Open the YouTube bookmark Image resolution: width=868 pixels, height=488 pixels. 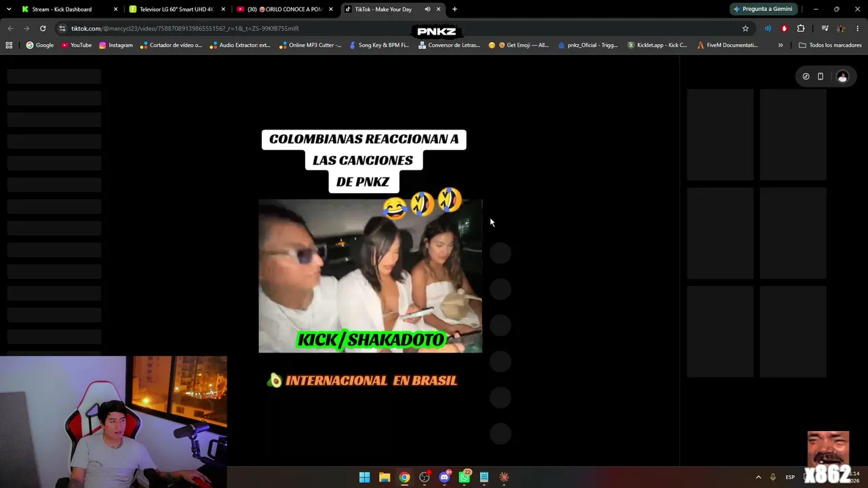pyautogui.click(x=77, y=45)
